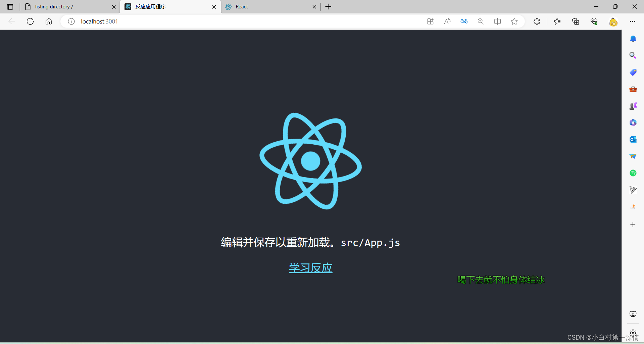Screen dimensions: 644x344
Task: Switch to the 反应应用程序 tab
Action: click(170, 7)
